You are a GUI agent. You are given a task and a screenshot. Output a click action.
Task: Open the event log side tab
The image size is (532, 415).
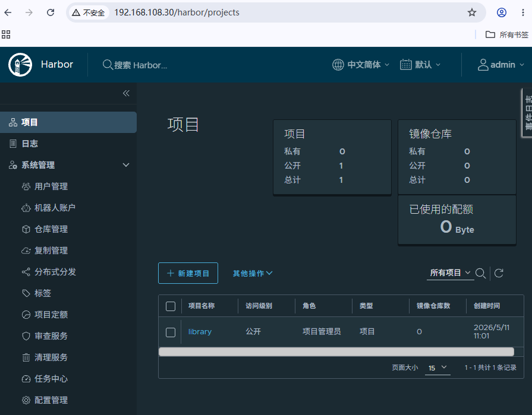[527, 113]
